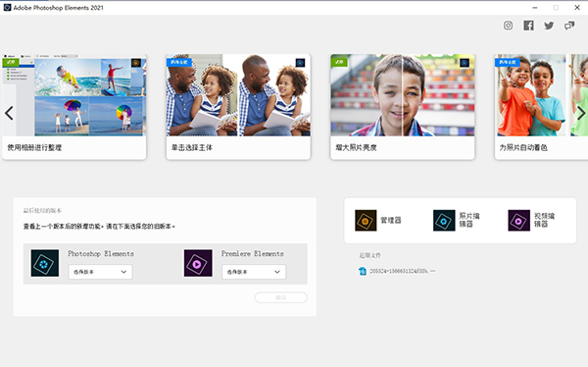
Task: Open recent file document icon
Action: pos(363,271)
